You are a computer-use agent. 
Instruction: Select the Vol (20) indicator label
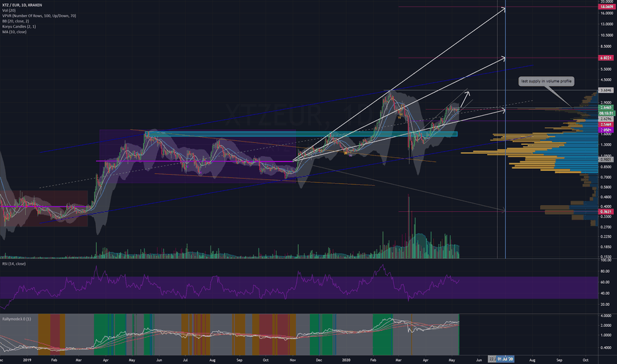tap(9, 10)
